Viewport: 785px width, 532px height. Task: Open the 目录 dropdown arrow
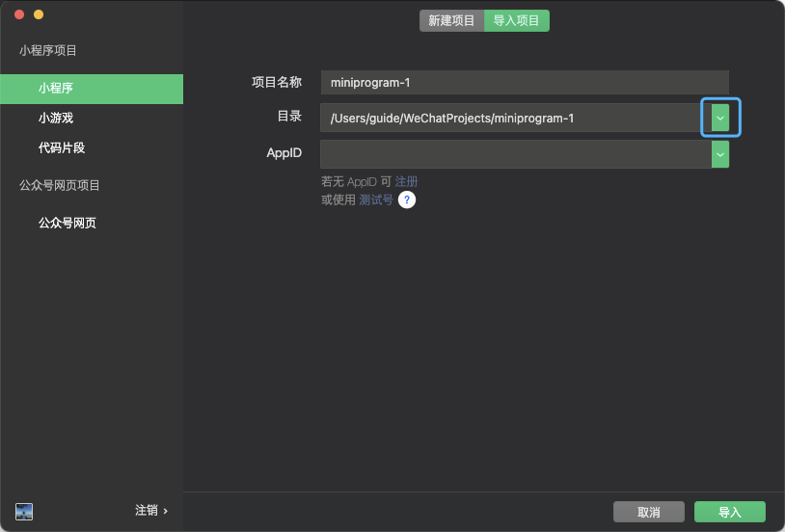click(x=720, y=119)
